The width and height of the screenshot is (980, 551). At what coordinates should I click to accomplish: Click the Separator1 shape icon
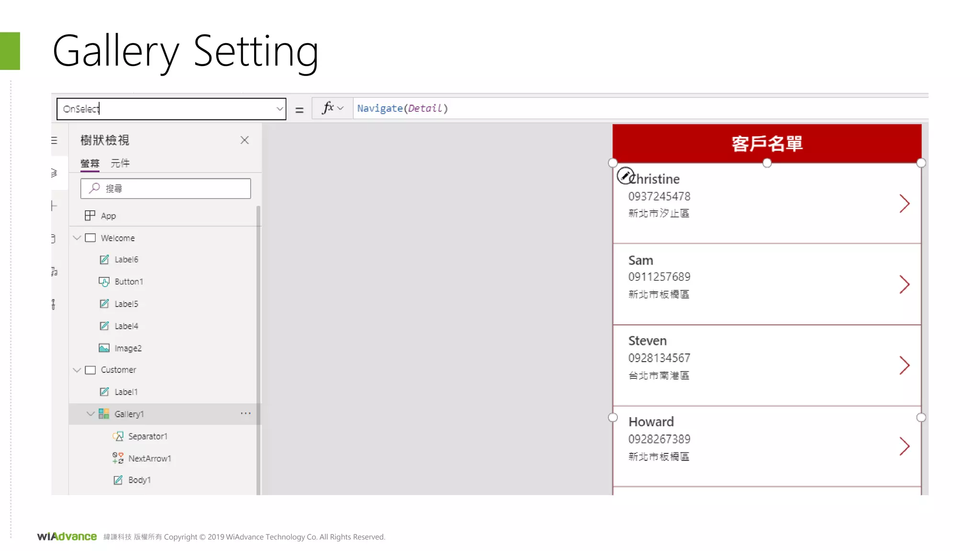click(118, 436)
